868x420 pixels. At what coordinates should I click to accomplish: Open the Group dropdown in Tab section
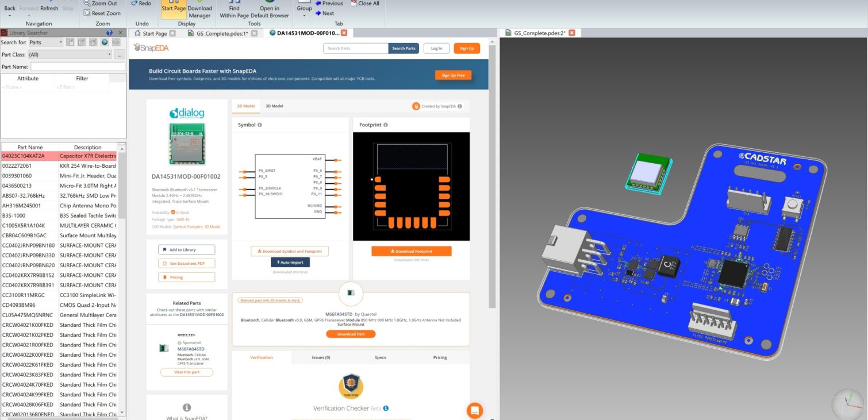(x=304, y=9)
